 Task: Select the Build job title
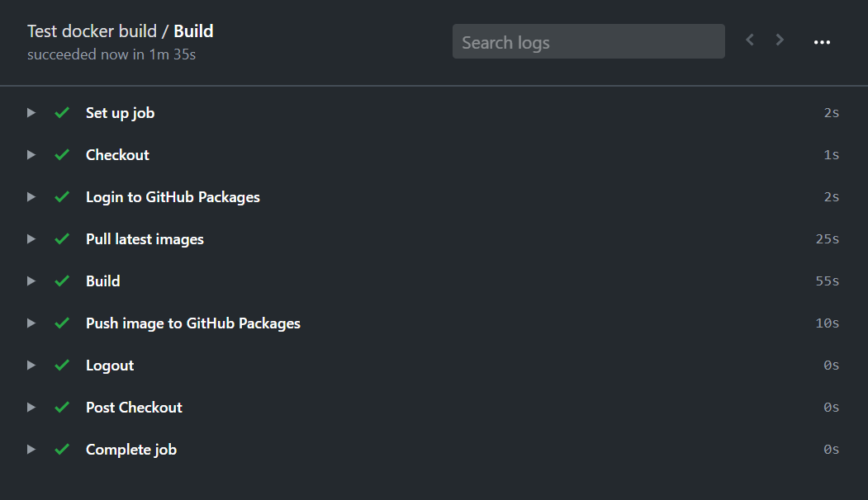(193, 31)
